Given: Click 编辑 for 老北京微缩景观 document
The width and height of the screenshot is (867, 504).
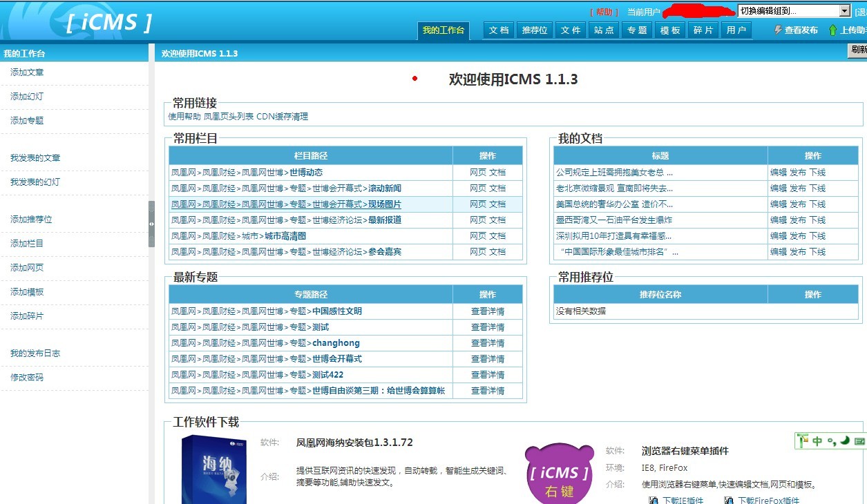Looking at the screenshot, I should point(779,188).
